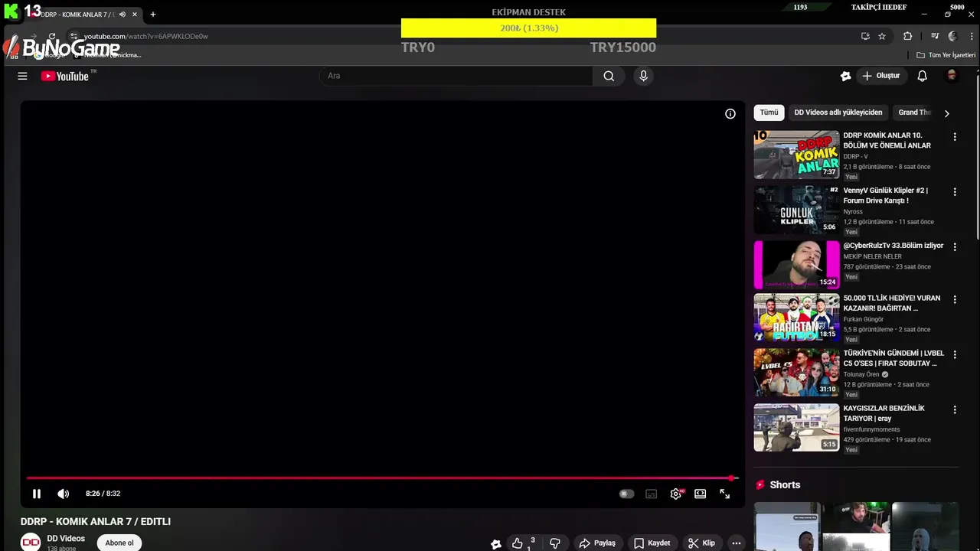Mute the video player volume
The image size is (980, 551).
tap(63, 494)
